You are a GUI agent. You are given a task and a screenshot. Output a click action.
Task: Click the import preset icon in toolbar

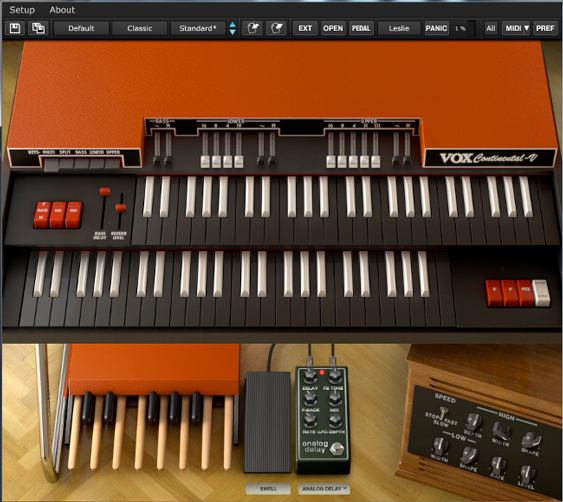point(252,28)
